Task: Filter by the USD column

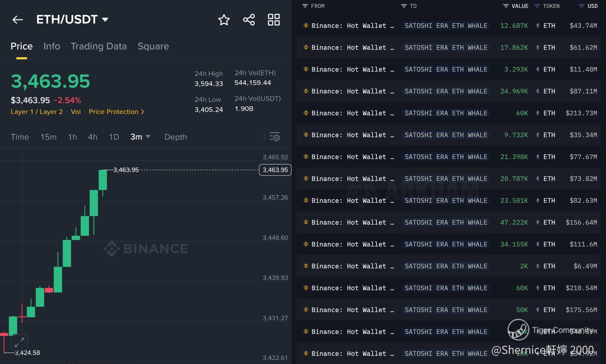Action: (x=582, y=6)
